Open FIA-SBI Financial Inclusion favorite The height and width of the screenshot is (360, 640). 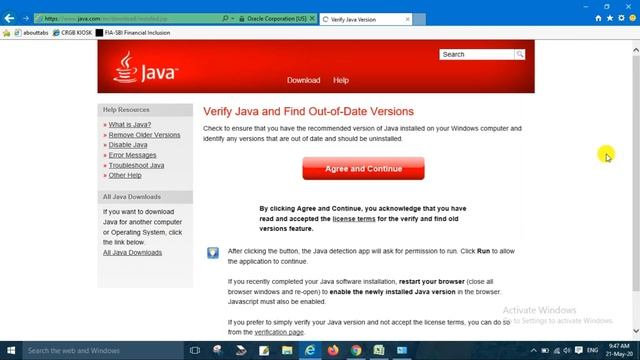pyautogui.click(x=133, y=33)
